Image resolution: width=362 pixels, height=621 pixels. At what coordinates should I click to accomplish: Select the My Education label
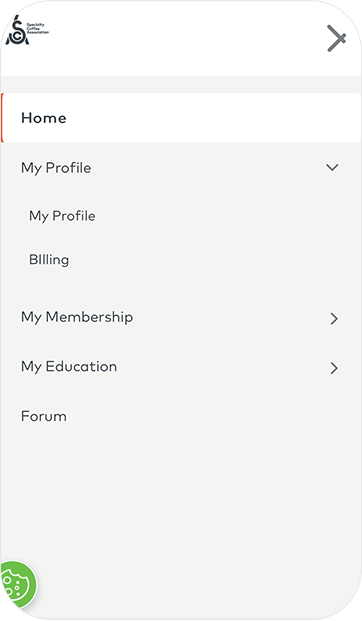69,367
